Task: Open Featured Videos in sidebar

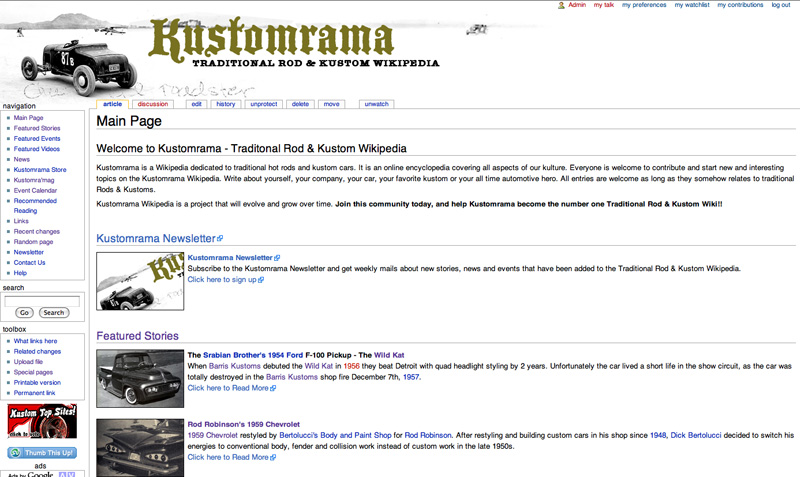Action: click(37, 149)
